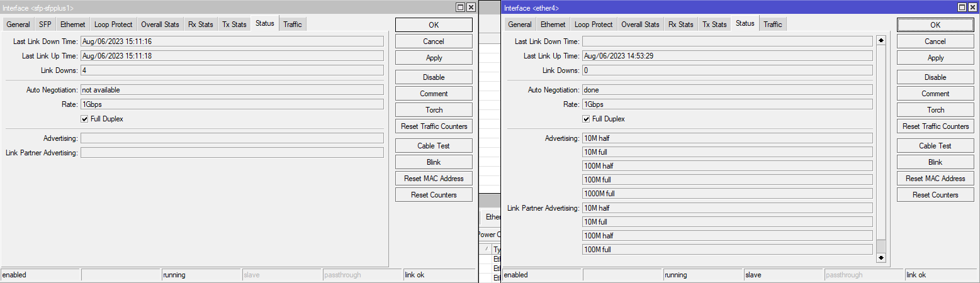This screenshot has height=283, width=980.
Task: Open Overall Stats tab in sfp-sfpplus1 window
Action: pos(160,25)
